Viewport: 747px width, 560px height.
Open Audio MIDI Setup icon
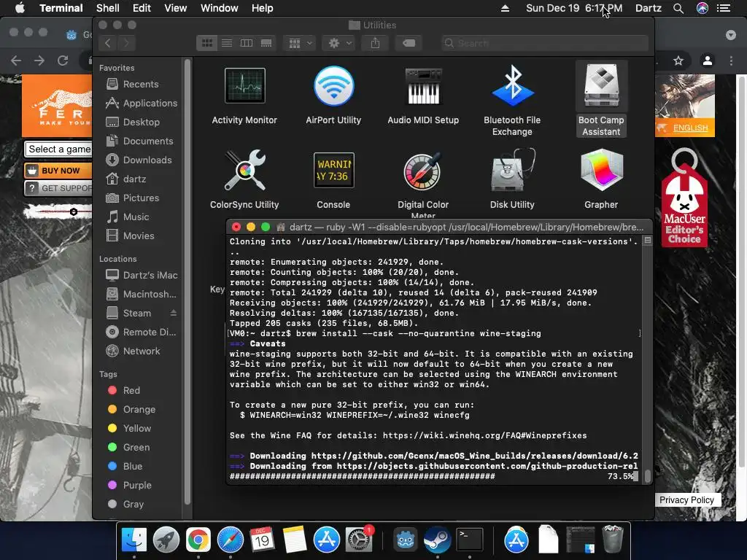pos(423,86)
